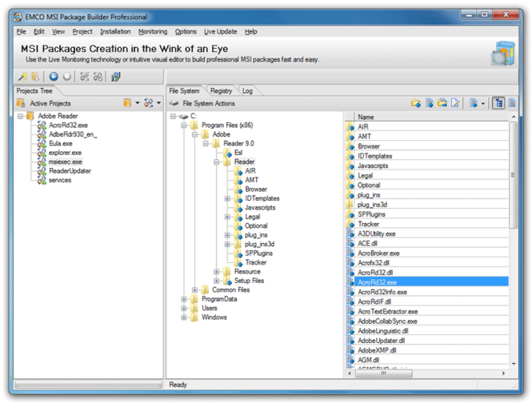Click the package box banner image

(503, 54)
